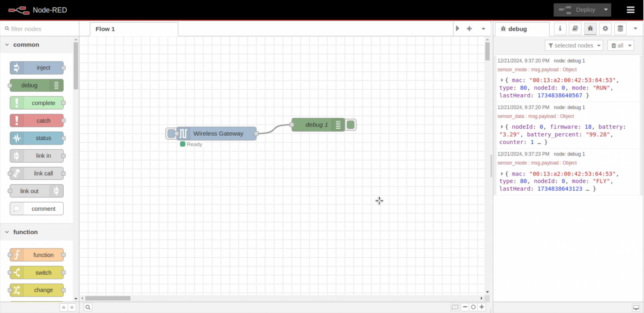Screen dimensions: 644x313
Task: Open the info sidebar tab
Action: (560, 28)
